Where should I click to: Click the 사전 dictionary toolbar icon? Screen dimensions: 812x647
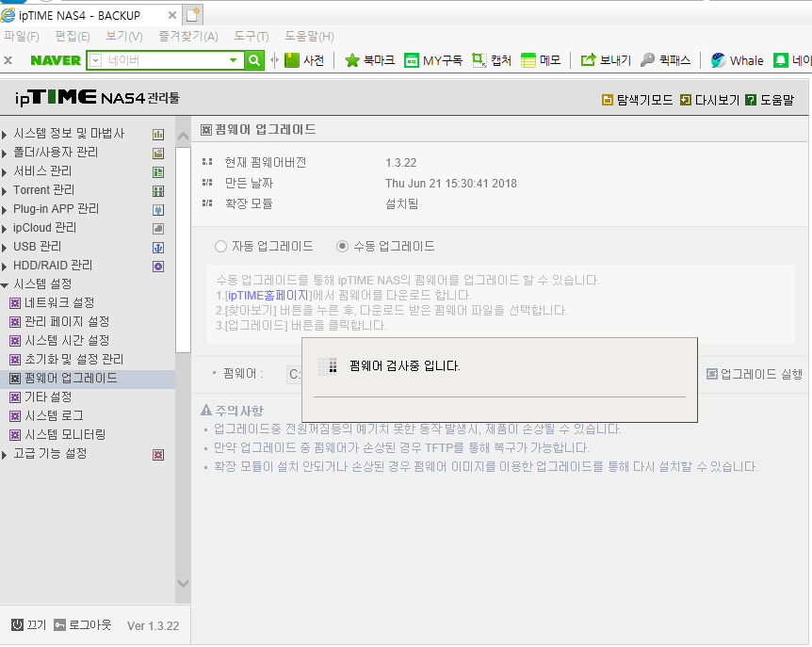point(292,60)
